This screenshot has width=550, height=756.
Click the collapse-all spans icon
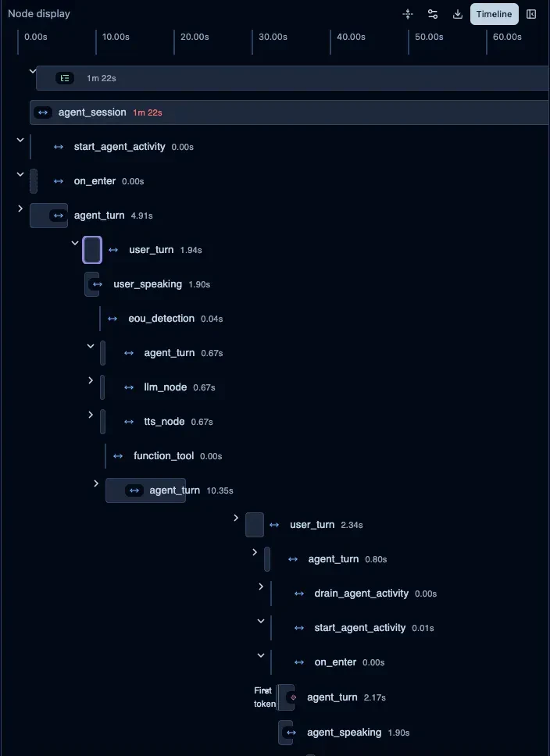[x=408, y=14]
